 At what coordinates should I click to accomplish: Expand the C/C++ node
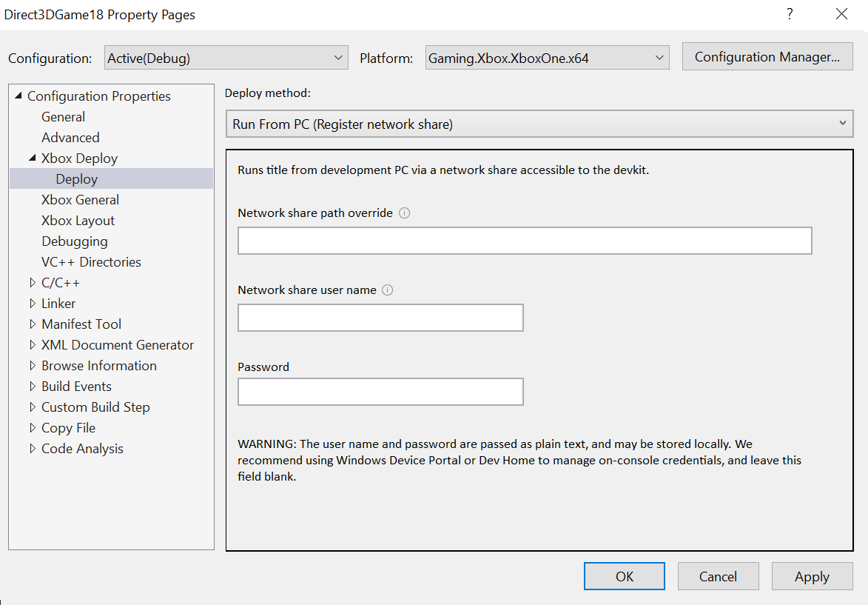[x=33, y=283]
